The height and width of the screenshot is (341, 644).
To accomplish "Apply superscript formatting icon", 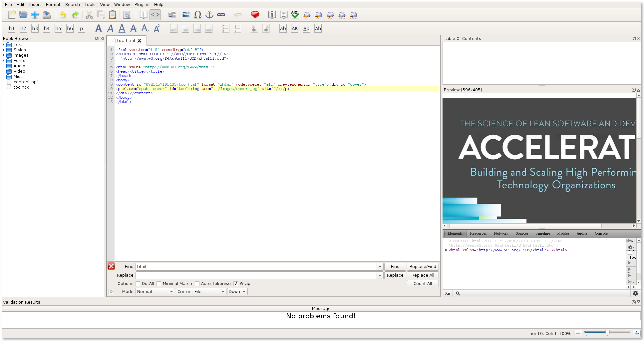I will (x=157, y=28).
